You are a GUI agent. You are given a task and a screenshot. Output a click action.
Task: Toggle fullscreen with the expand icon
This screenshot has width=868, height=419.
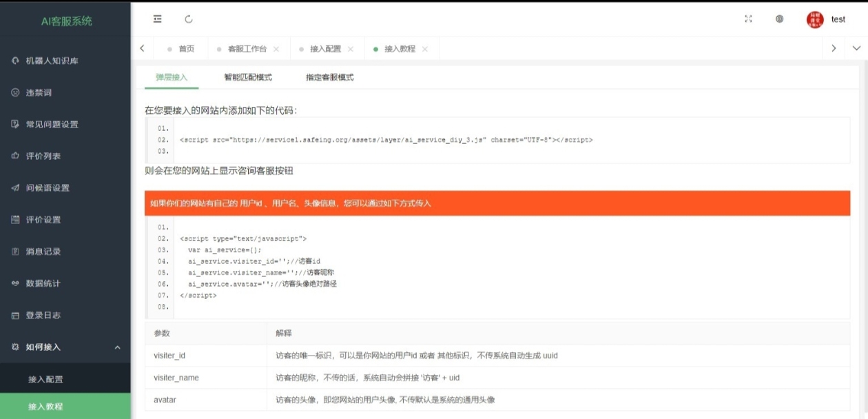tap(748, 19)
